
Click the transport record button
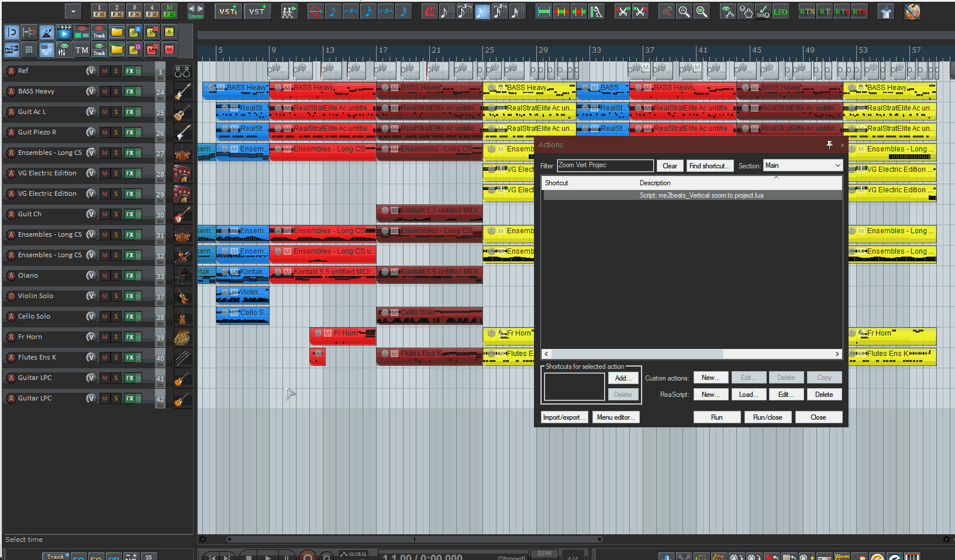(308, 556)
